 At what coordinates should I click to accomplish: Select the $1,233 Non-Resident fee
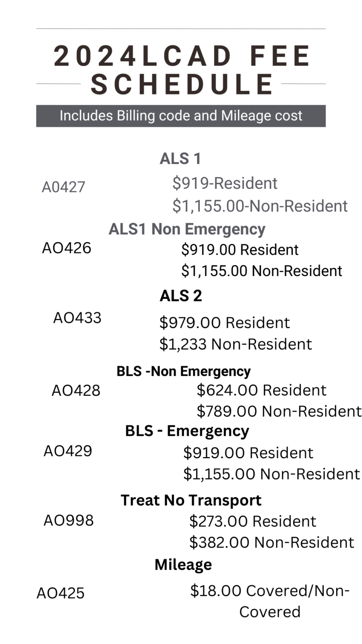(235, 344)
